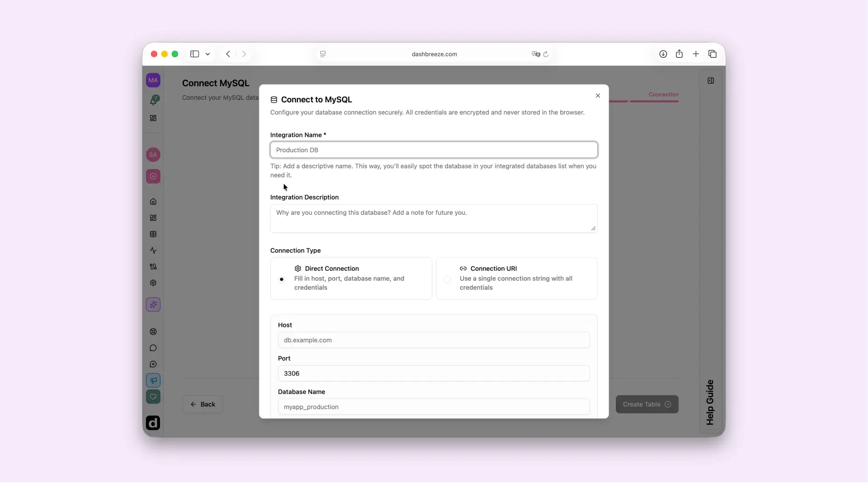Open the activity pulse sidebar icon
868x488 pixels.
point(153,251)
